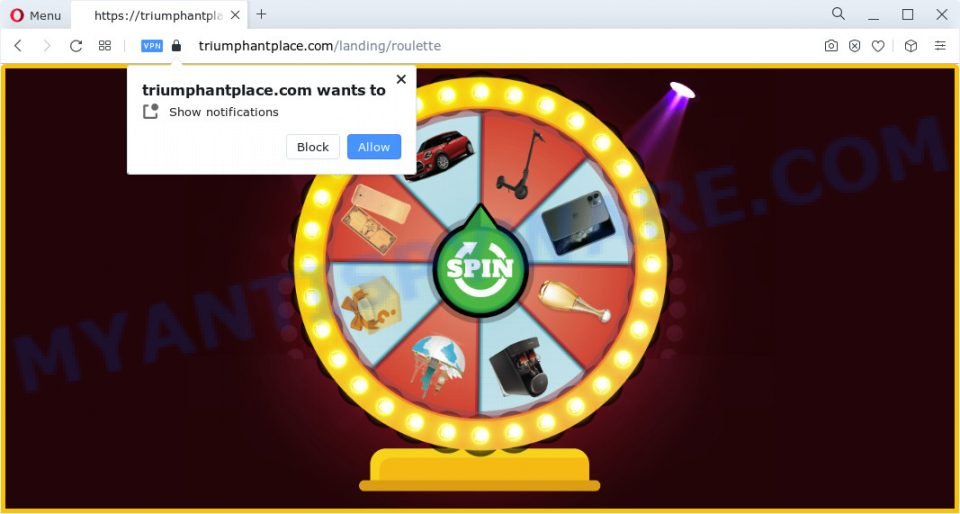This screenshot has height=514, width=960.
Task: Open the extensions cube icon
Action: (x=911, y=46)
